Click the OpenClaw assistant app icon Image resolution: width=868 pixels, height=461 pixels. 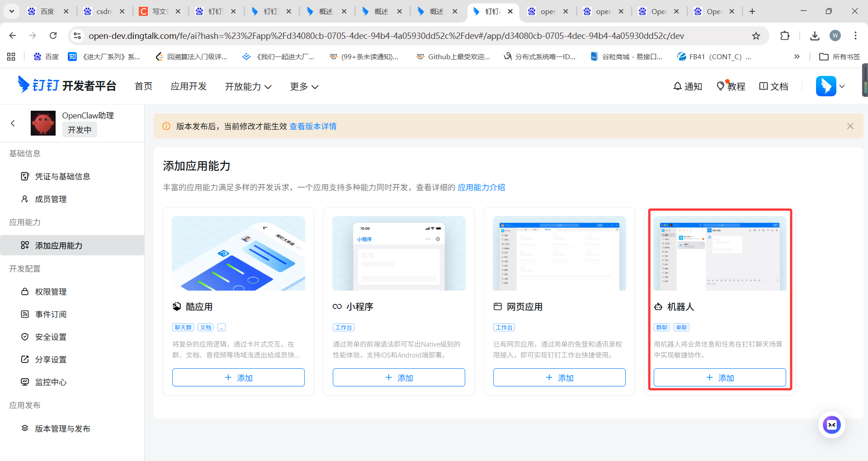[x=43, y=123]
